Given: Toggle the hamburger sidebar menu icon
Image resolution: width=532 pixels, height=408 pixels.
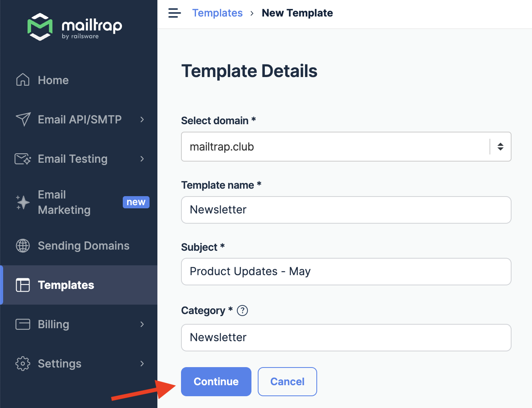Looking at the screenshot, I should pos(174,13).
